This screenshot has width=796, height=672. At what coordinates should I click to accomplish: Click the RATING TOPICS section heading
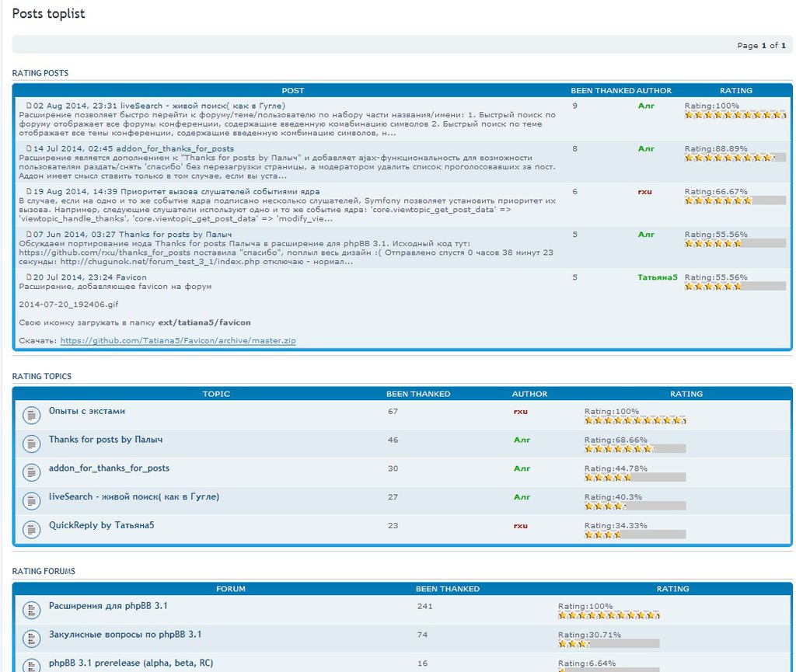click(42, 376)
